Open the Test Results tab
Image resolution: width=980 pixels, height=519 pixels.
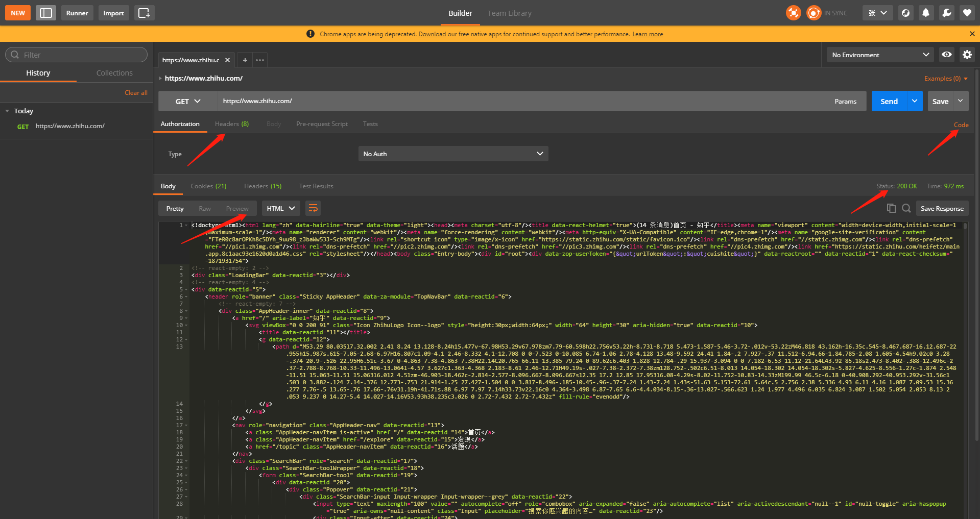[316, 186]
